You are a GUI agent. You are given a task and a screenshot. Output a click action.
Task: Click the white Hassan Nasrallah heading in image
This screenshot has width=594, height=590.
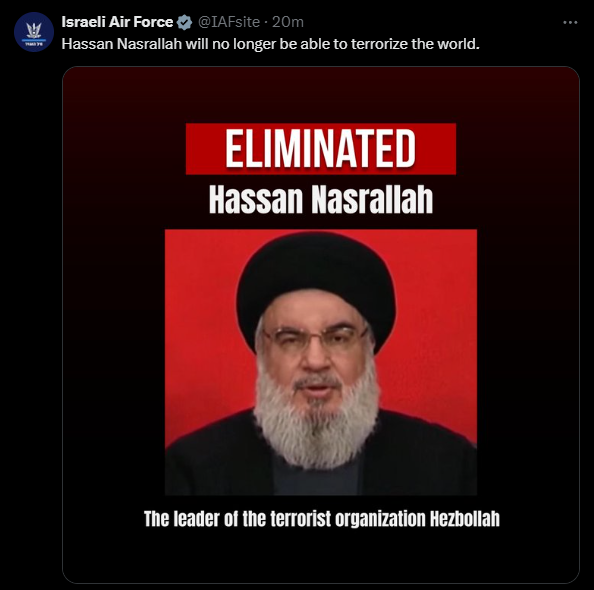[321, 200]
